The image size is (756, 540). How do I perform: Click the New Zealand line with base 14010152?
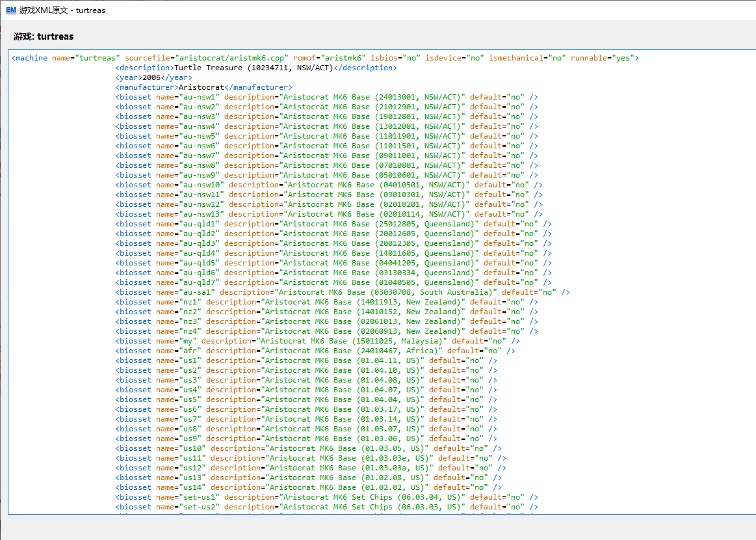coord(327,311)
